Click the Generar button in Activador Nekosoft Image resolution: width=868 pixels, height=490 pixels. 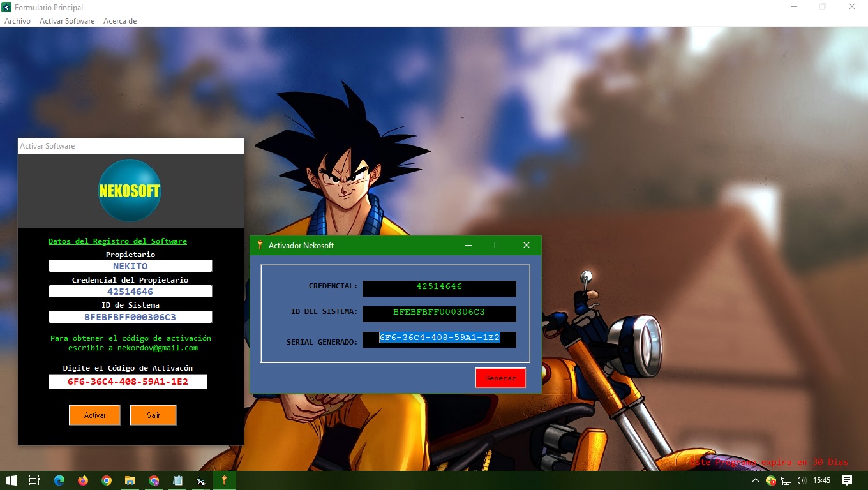tap(500, 378)
